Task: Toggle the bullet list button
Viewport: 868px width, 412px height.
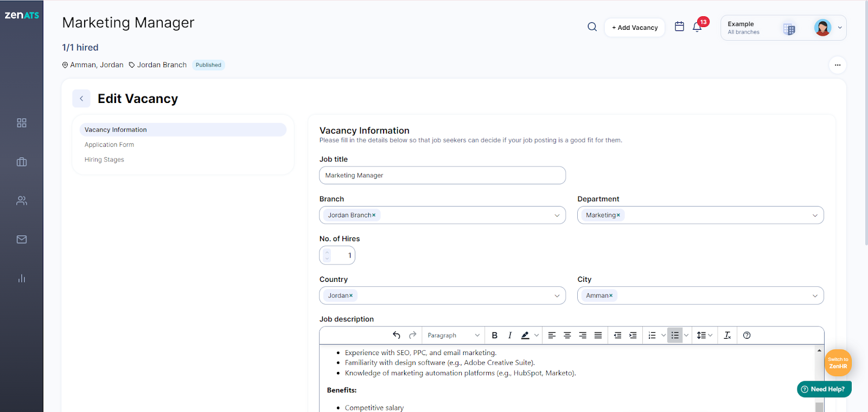Action: (x=675, y=335)
